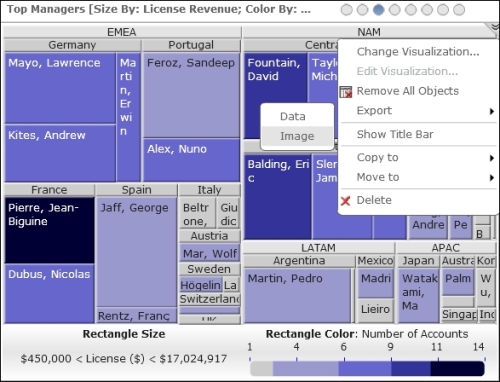Select the second page indicator circle
The height and width of the screenshot is (382, 500).
[362, 10]
